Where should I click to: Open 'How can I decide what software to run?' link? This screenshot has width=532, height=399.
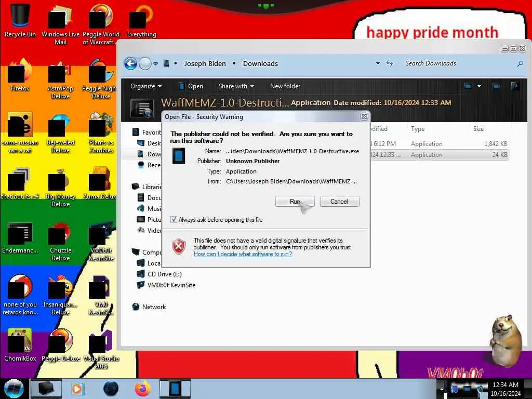coord(243,254)
